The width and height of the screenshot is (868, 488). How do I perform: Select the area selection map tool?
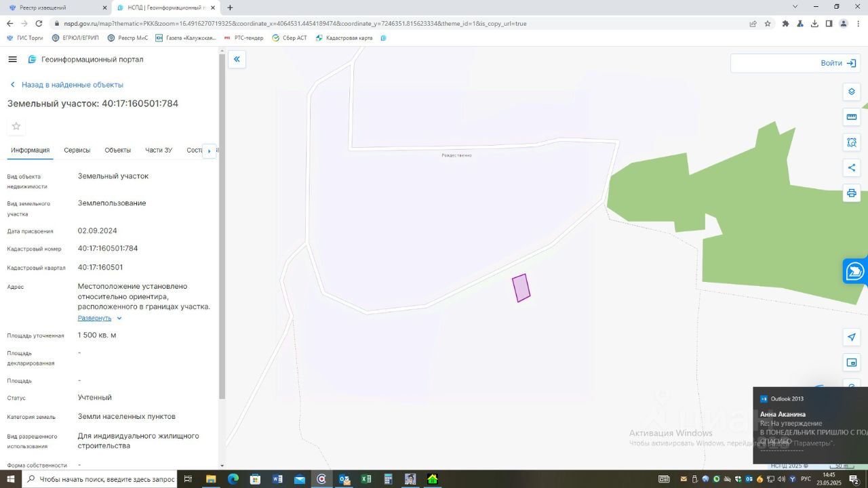coord(852,142)
